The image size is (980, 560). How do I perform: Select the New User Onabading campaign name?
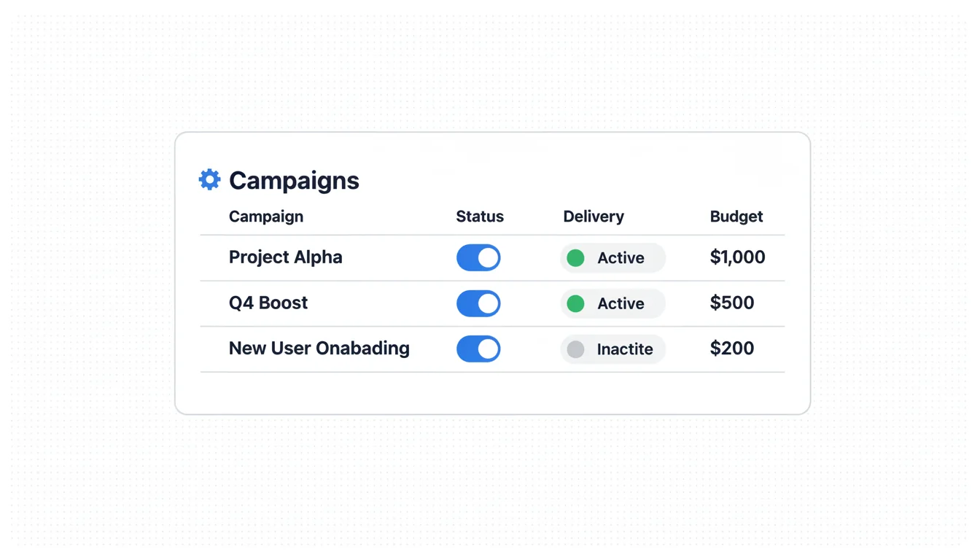(319, 349)
